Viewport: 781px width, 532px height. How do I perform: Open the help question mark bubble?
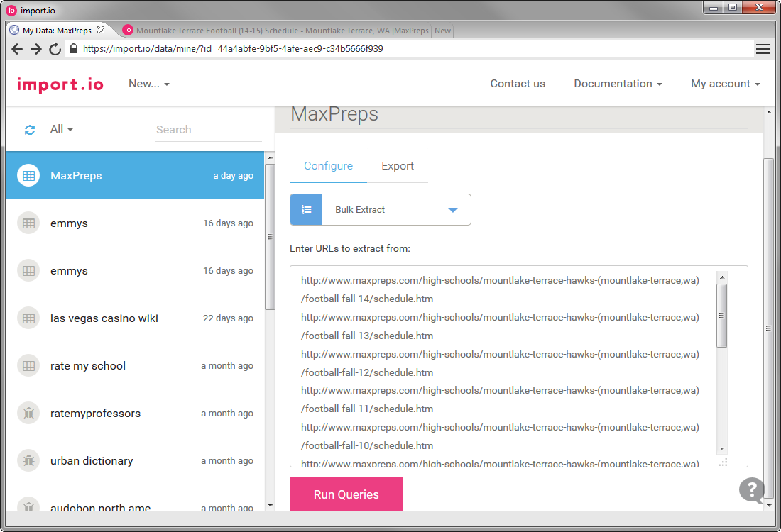pos(752,490)
